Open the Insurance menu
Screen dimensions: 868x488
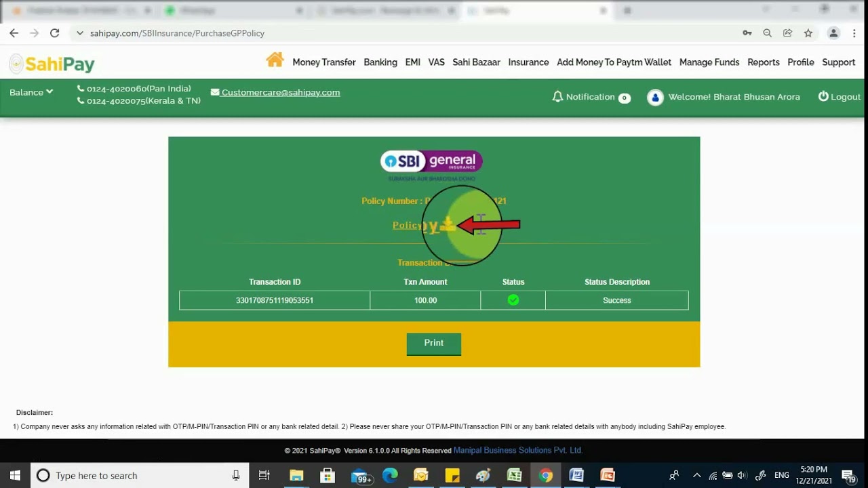click(529, 62)
